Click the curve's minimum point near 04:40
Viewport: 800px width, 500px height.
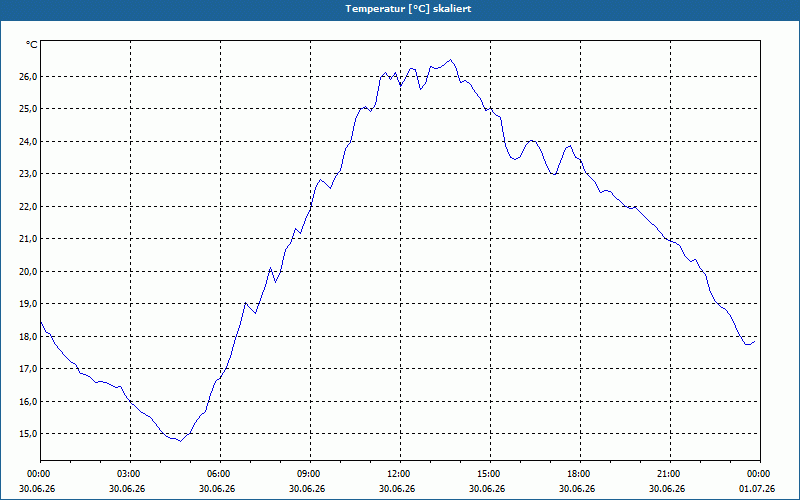180,441
